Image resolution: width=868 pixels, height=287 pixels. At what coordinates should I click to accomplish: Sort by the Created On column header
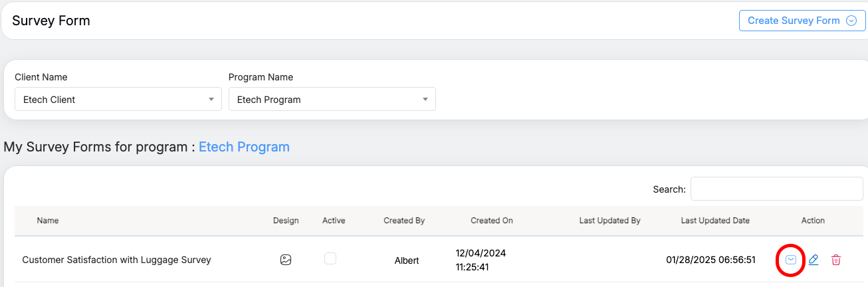coord(492,221)
